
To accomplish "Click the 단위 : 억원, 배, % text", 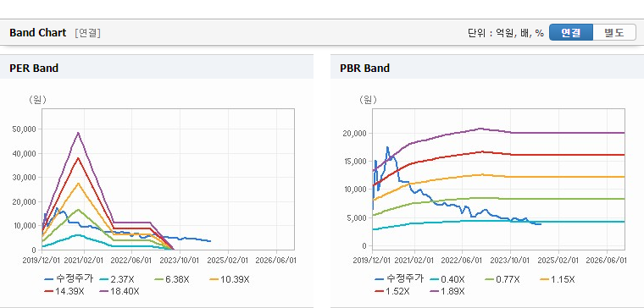I will (x=506, y=33).
